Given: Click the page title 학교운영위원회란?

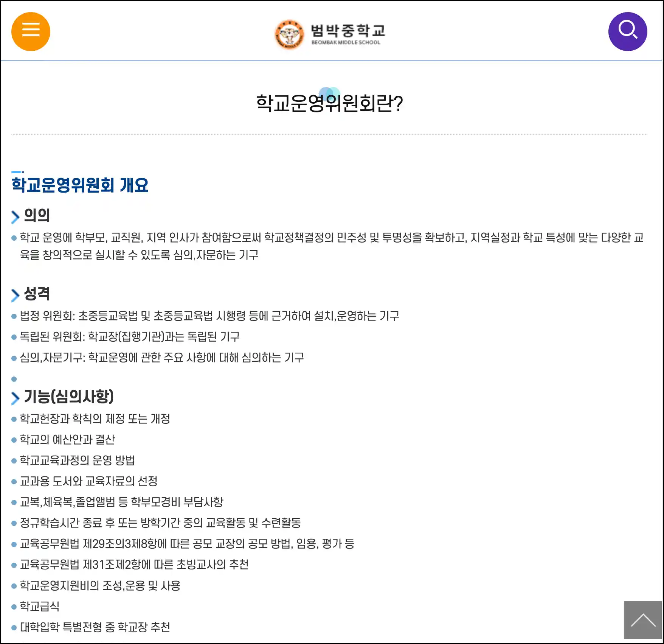Looking at the screenshot, I should click(x=329, y=103).
